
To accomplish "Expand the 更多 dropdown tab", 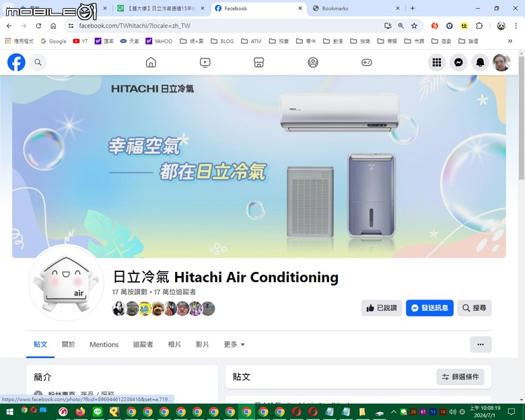I will (x=234, y=345).
